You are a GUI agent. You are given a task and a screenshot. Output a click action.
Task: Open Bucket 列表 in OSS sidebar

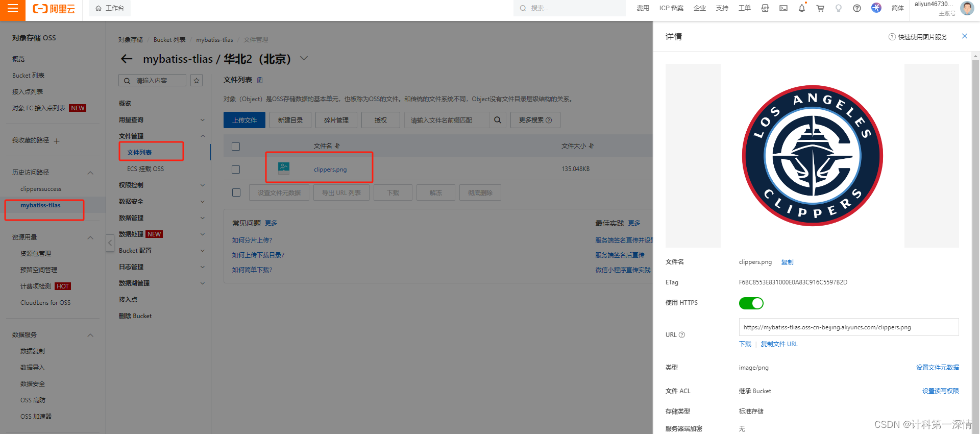click(28, 76)
